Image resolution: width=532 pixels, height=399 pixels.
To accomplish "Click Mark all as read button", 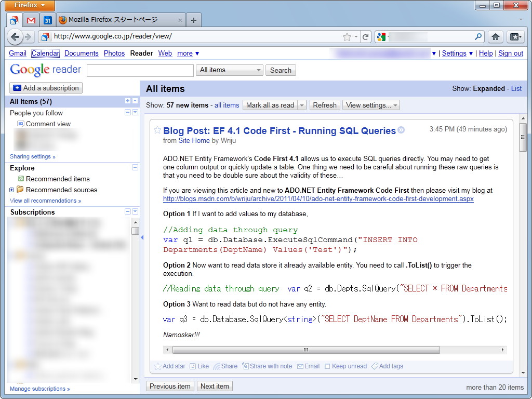I will click(x=270, y=105).
